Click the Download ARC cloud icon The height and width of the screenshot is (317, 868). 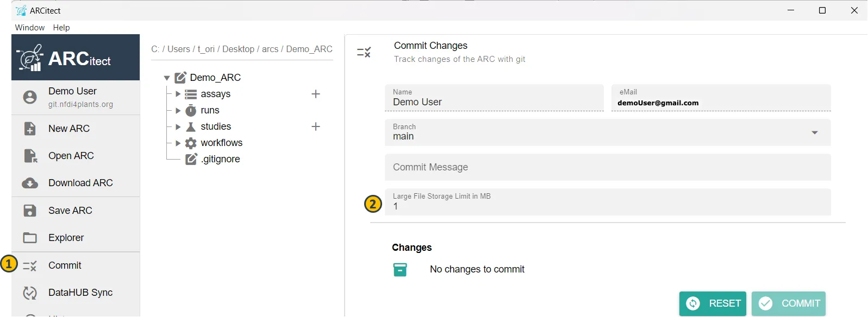click(30, 183)
